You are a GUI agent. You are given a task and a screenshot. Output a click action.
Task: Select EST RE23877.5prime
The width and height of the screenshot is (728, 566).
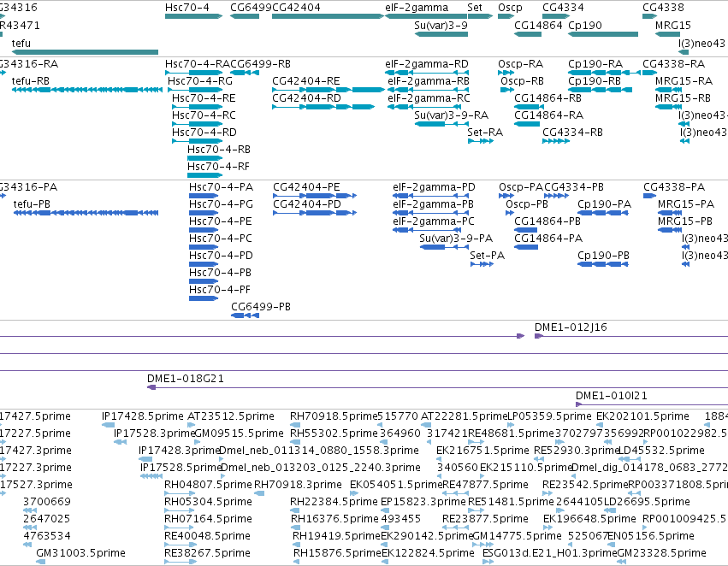coord(455,528)
